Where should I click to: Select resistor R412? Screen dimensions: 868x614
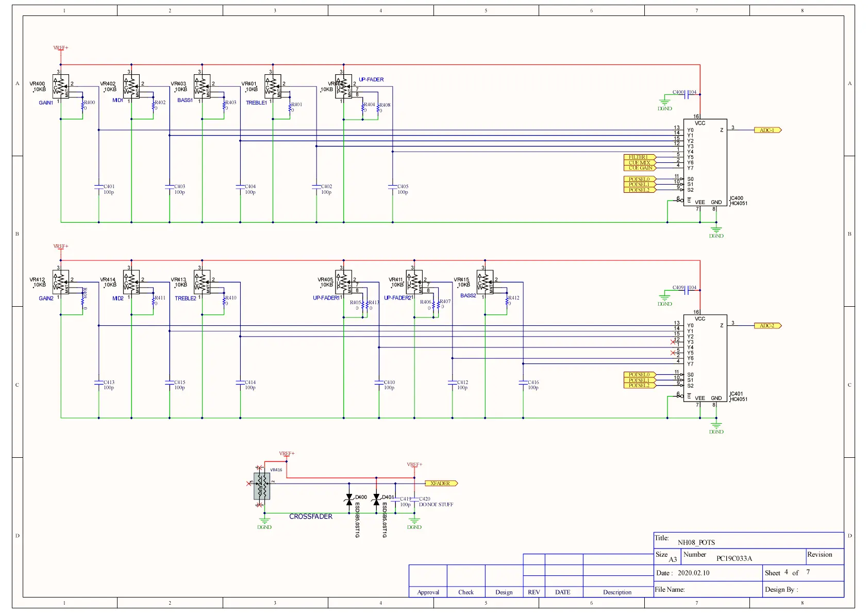point(507,301)
